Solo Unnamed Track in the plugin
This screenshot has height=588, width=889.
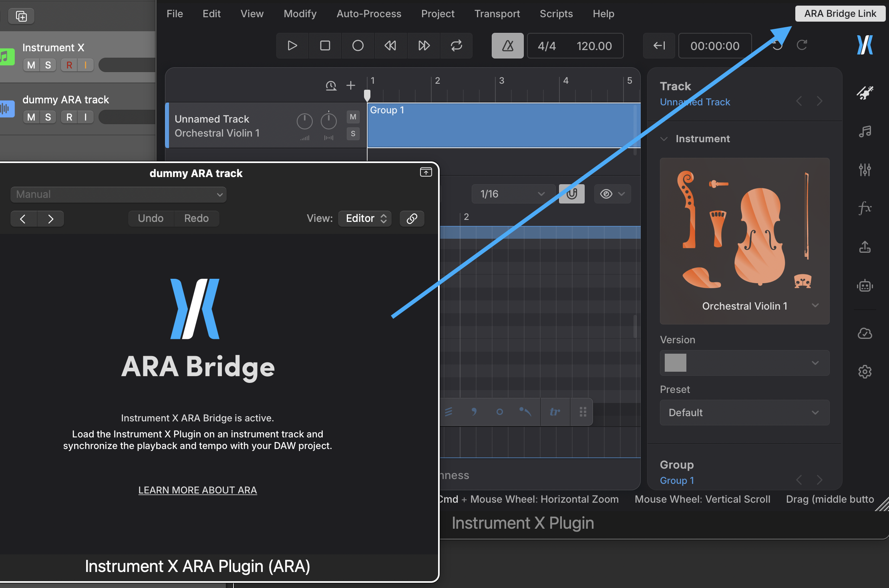353,134
